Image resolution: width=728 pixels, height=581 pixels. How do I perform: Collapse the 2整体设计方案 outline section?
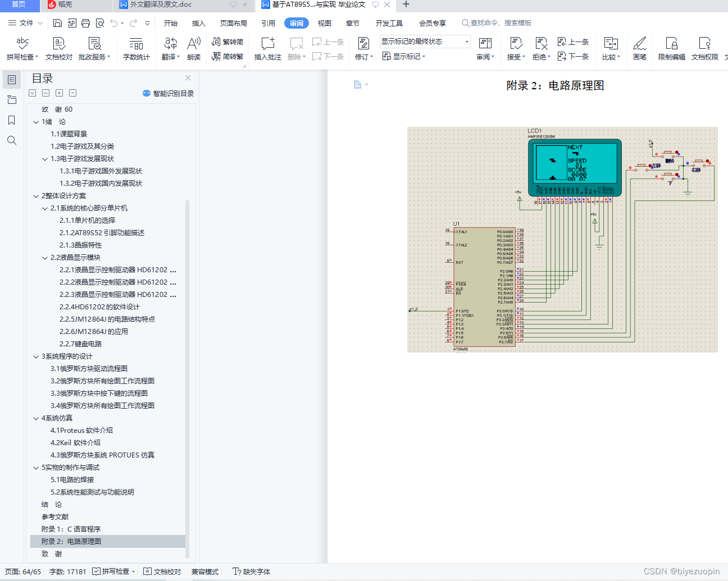tap(35, 195)
